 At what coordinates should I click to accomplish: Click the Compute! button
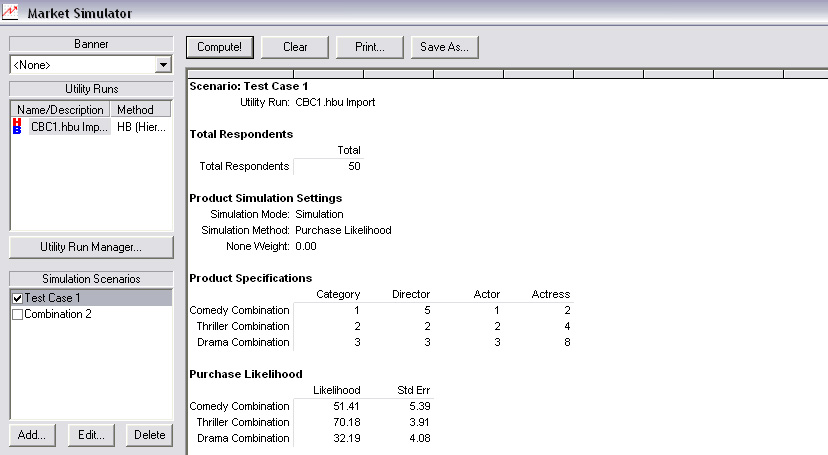(x=220, y=47)
